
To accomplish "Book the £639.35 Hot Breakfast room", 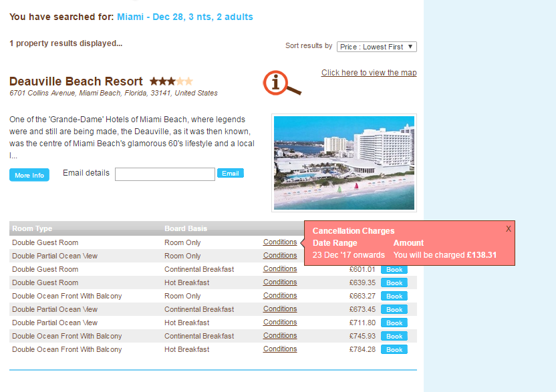I will 394,283.
